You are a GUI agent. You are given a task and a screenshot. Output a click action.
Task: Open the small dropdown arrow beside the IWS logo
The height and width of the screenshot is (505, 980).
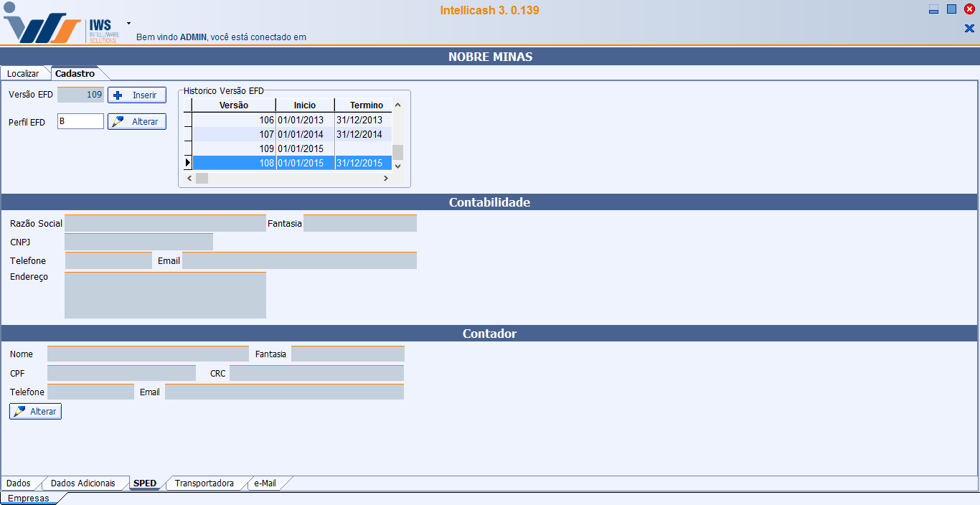click(x=128, y=23)
